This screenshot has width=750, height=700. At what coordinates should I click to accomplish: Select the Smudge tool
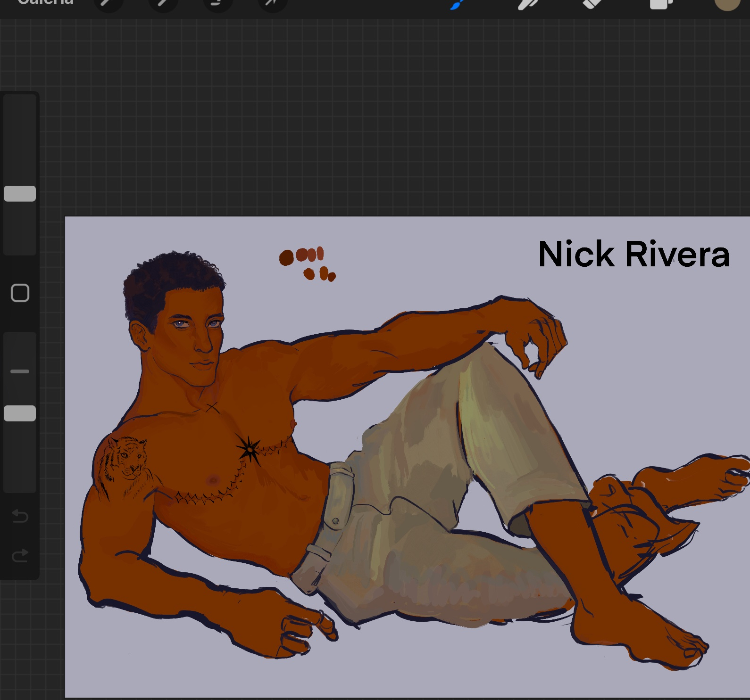tap(527, 4)
